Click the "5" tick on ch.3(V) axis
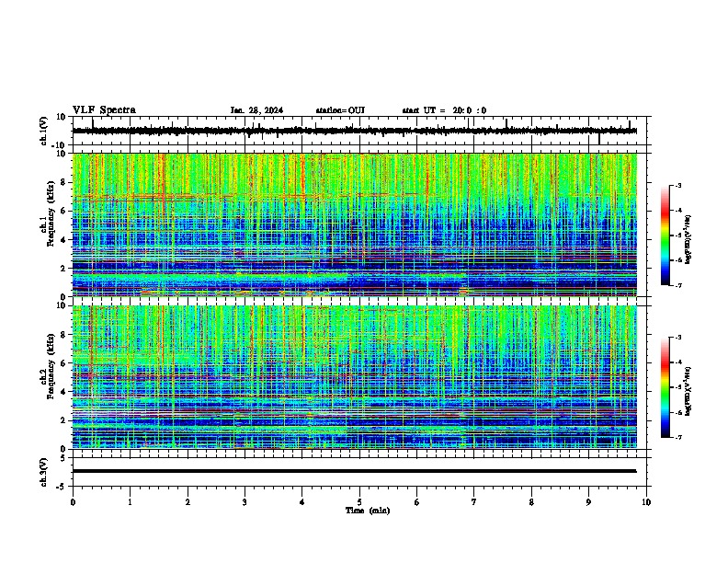Screen dimensions: 728x563 coord(63,457)
